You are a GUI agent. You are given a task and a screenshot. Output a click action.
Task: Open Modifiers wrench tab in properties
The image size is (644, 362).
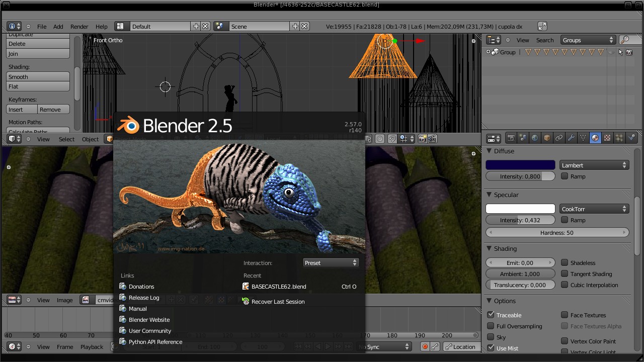(571, 138)
